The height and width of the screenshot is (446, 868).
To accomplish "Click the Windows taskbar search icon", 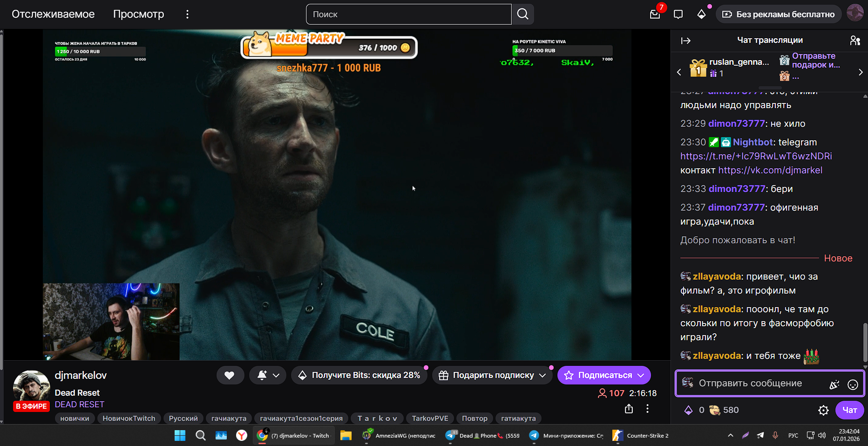I will (201, 435).
